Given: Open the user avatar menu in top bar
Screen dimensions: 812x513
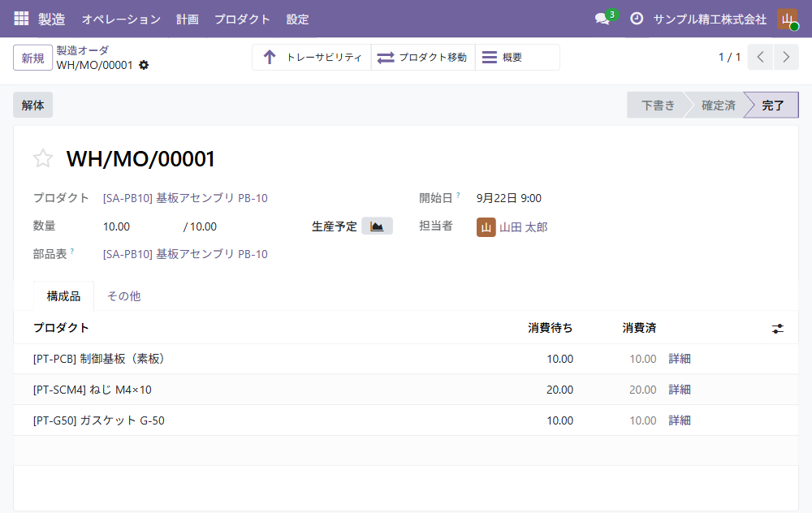Looking at the screenshot, I should [787, 19].
